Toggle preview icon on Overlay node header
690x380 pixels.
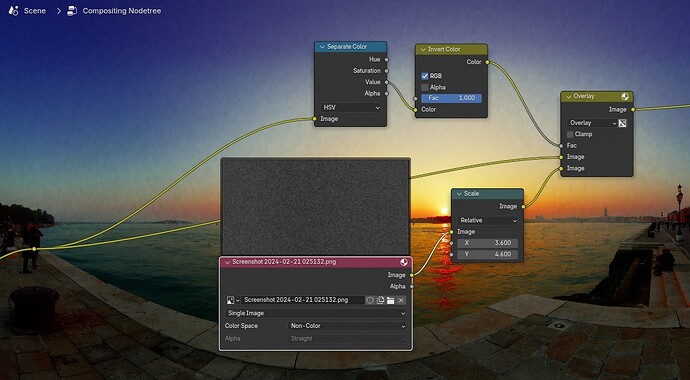click(624, 96)
